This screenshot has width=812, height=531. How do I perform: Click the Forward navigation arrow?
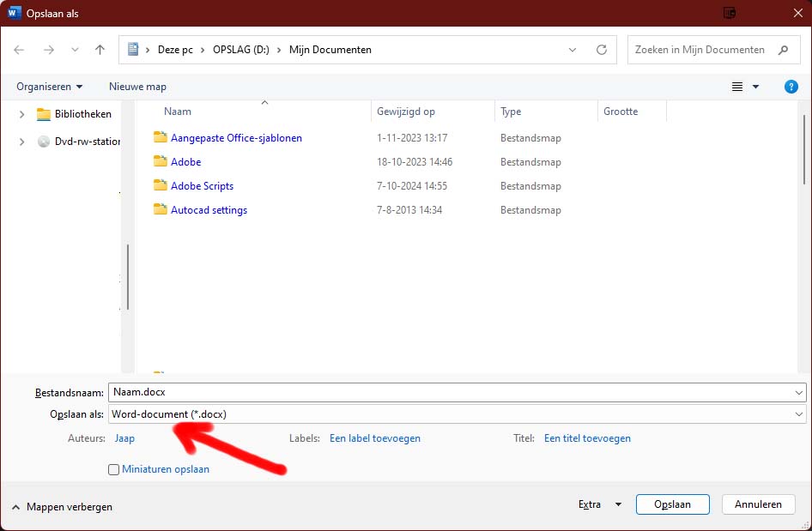49,50
